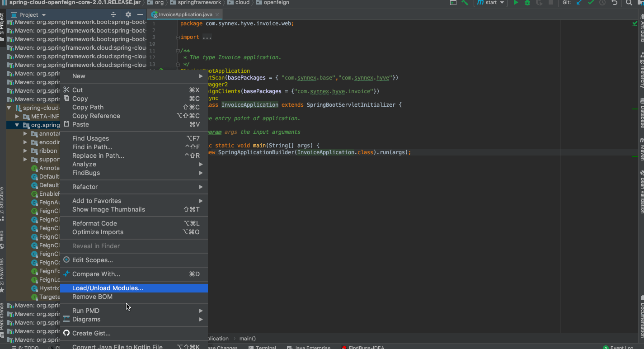The width and height of the screenshot is (644, 349).
Task: Open the New submenu
Action: [x=134, y=76]
